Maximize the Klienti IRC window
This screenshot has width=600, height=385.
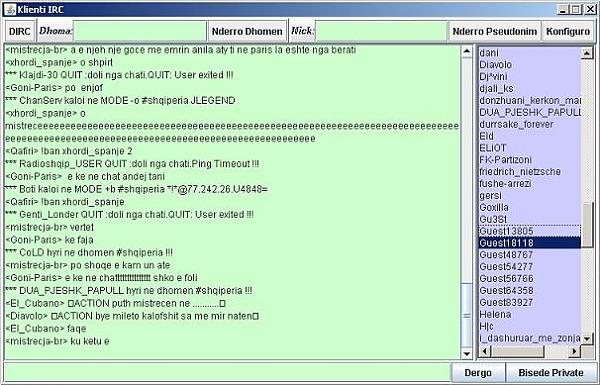(576, 10)
